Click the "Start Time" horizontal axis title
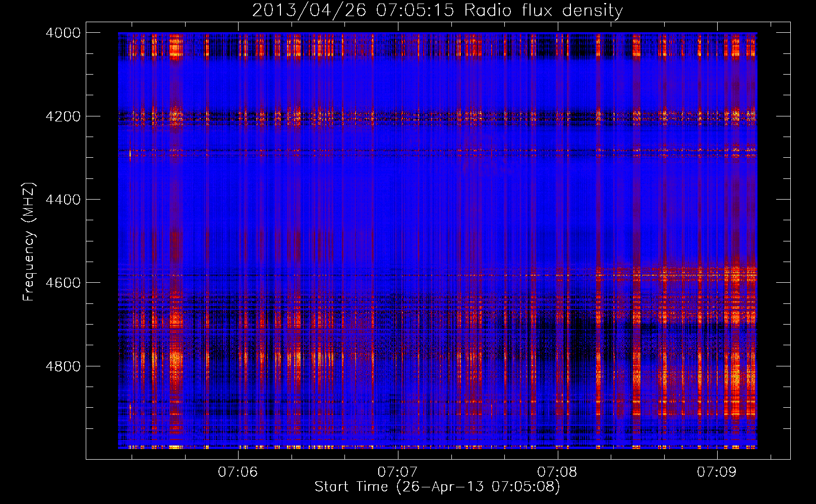Image resolution: width=816 pixels, height=504 pixels. click(351, 487)
